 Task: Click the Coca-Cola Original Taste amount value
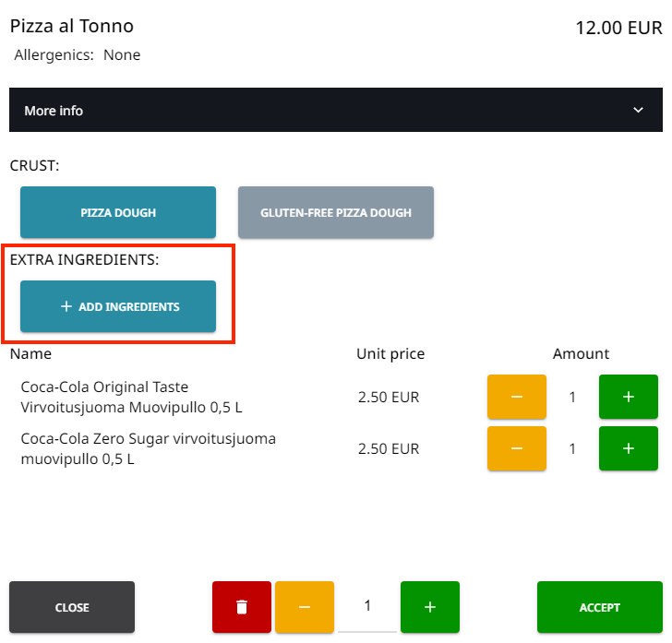572,398
